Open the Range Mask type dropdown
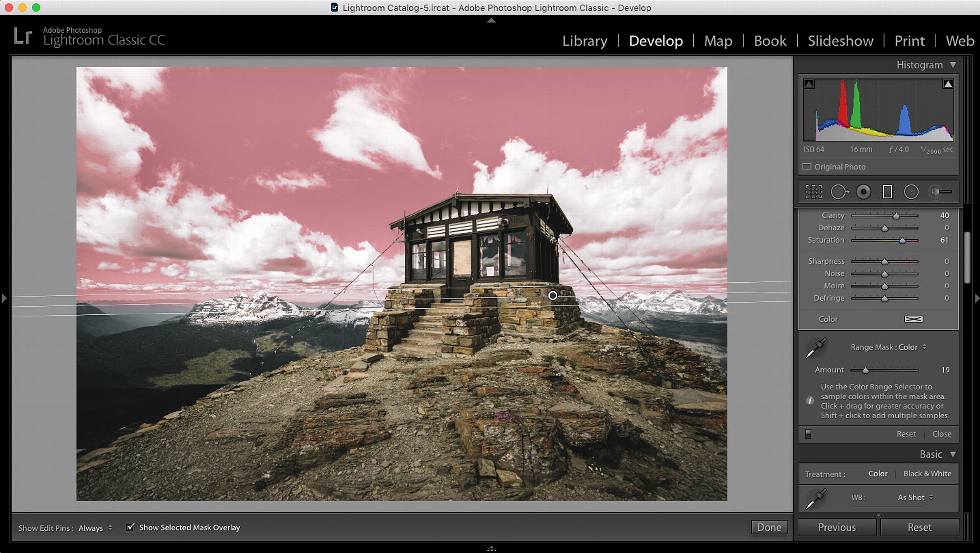Viewport: 980px width, 553px height. [x=912, y=347]
